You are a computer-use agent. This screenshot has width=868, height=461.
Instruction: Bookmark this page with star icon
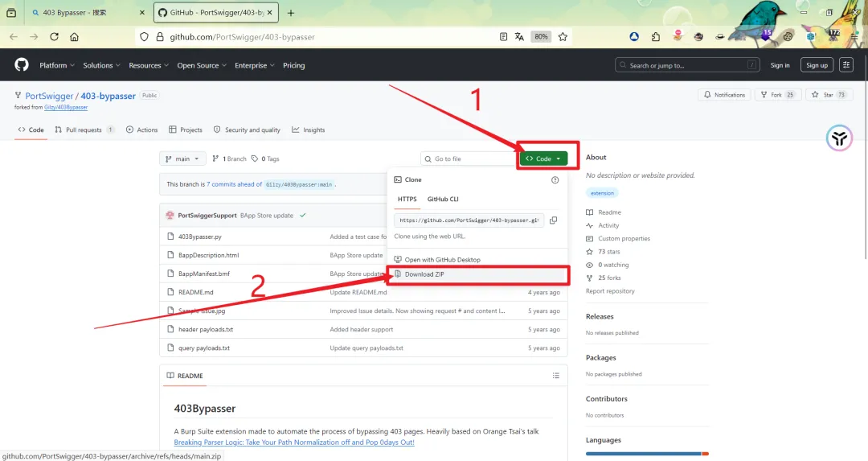(x=563, y=36)
